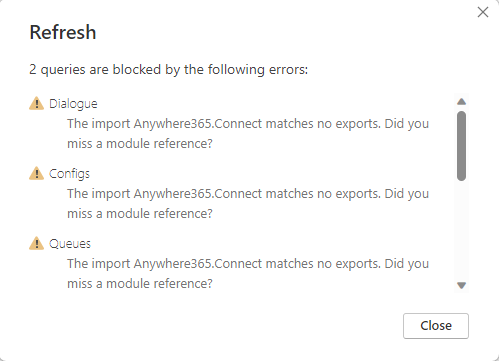The height and width of the screenshot is (361, 499).
Task: Click 'miss a module reference?' under Queues
Action: tap(140, 284)
